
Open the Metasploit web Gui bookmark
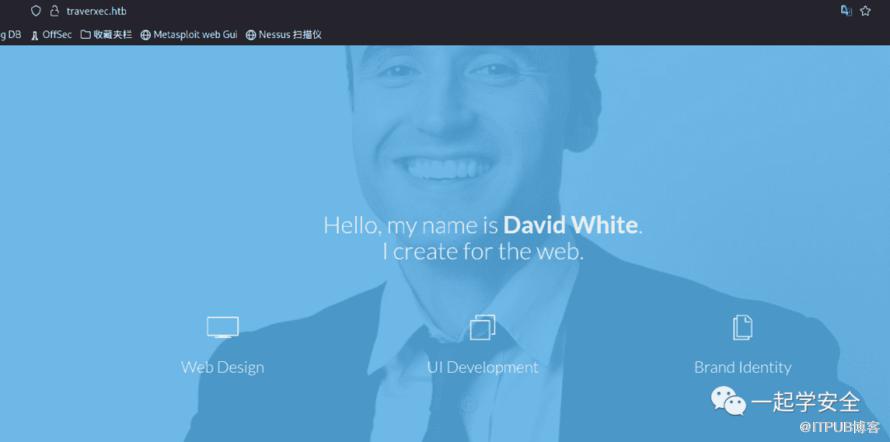pos(189,35)
